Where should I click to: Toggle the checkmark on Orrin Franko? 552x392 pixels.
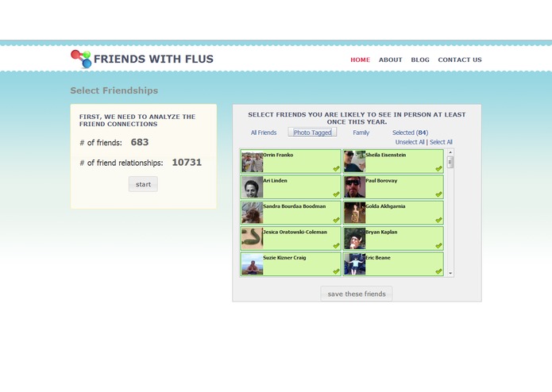(336, 169)
